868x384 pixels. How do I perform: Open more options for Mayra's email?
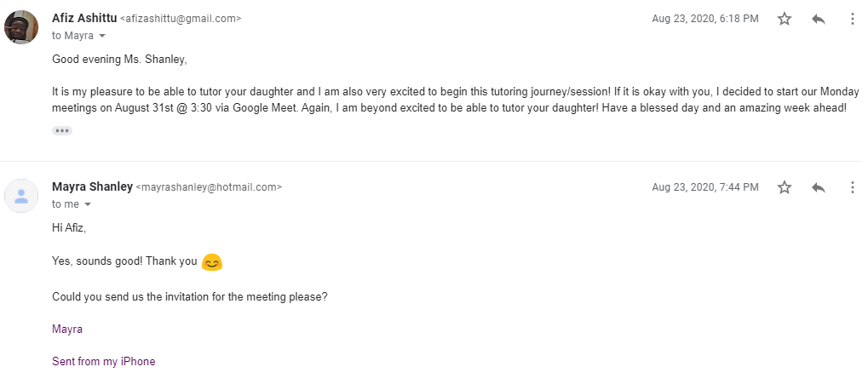[x=852, y=187]
